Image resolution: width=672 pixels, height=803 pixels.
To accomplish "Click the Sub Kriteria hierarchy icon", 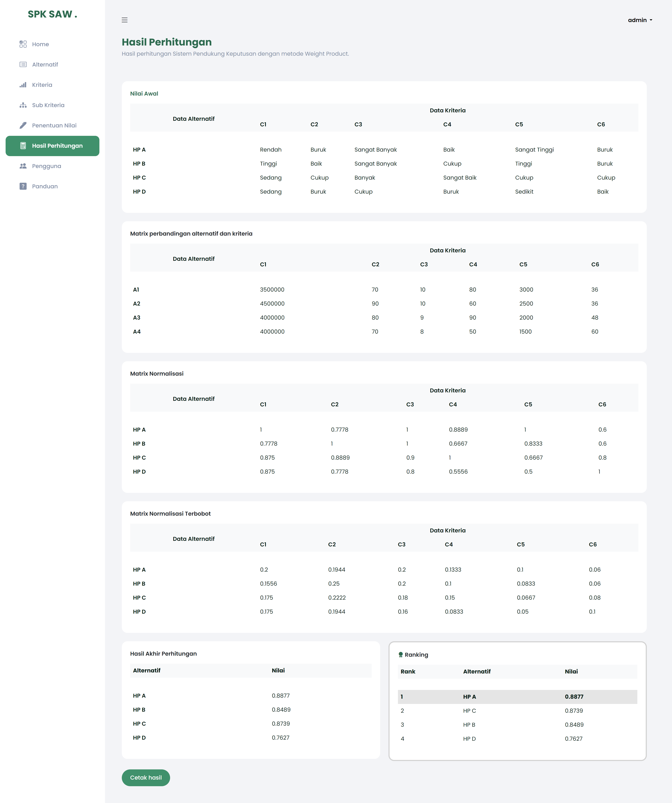I will coord(23,105).
